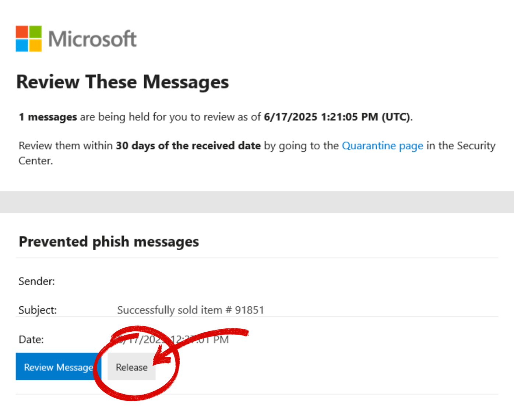Click the green square of the Microsoft logo
This screenshot has height=420, width=514.
[x=36, y=32]
